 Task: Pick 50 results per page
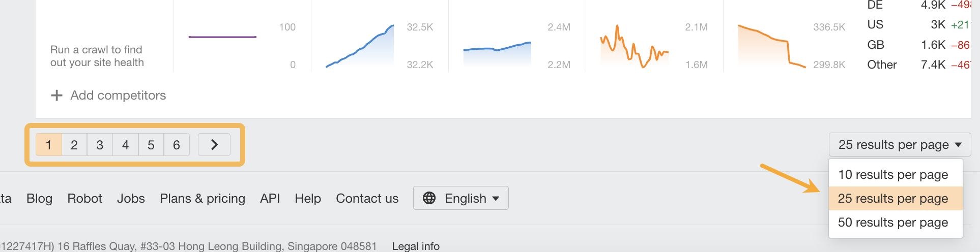pos(893,223)
